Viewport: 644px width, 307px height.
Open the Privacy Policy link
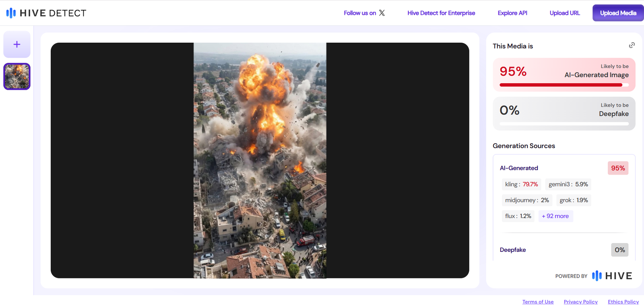580,302
